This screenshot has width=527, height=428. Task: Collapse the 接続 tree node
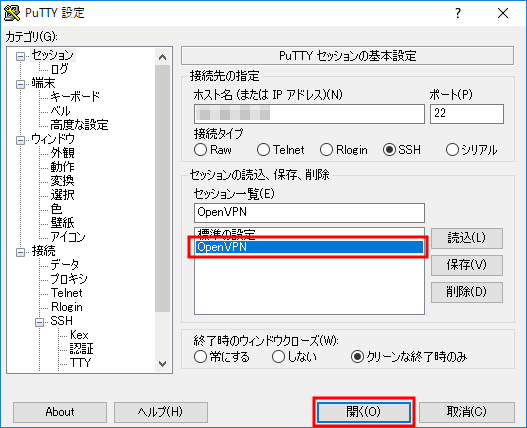[21, 252]
